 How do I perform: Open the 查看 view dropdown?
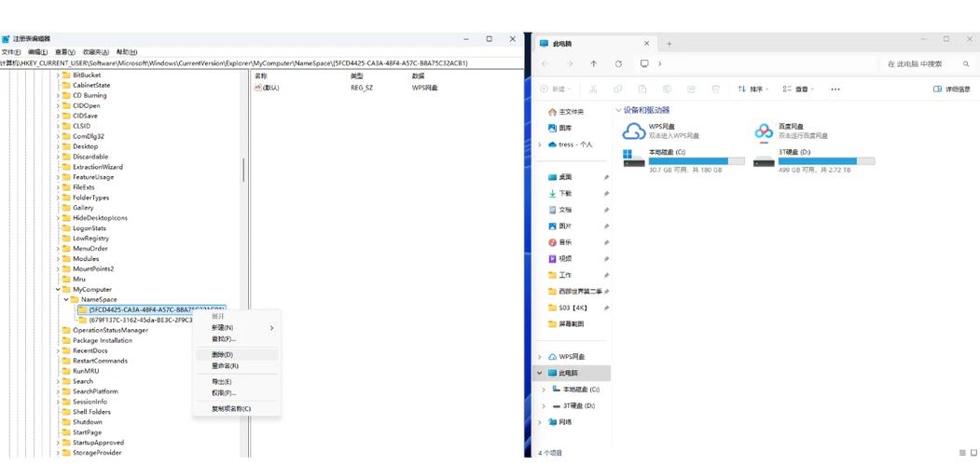pos(799,89)
